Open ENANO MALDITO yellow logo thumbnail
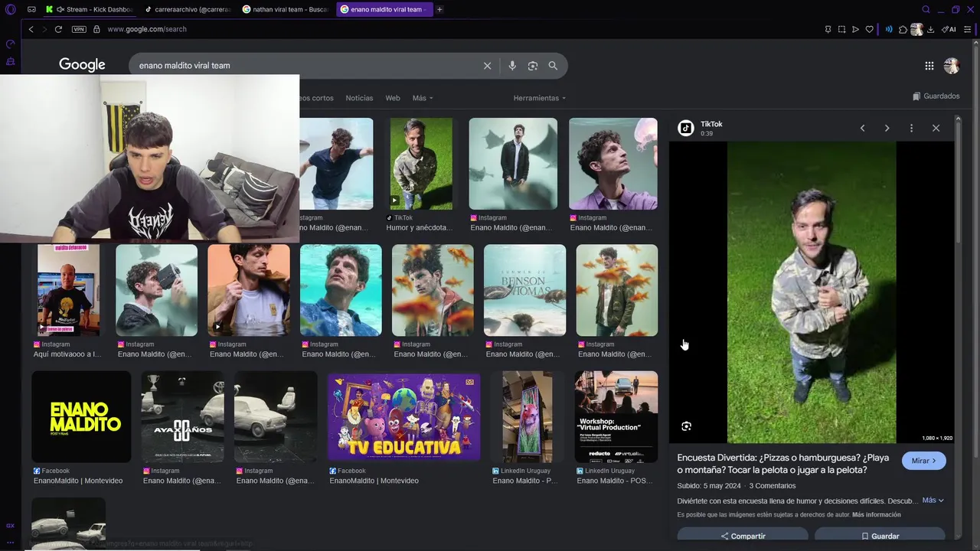The height and width of the screenshot is (551, 980). coord(81,416)
